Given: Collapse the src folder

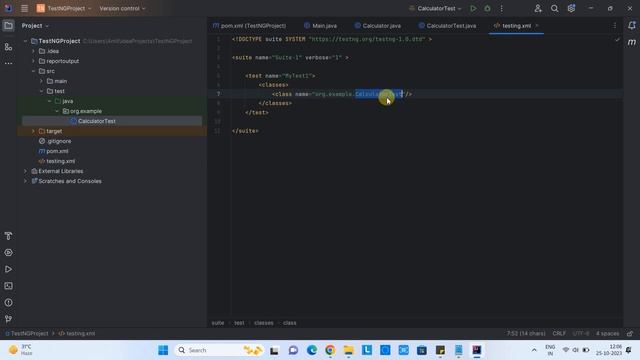Looking at the screenshot, I should [33, 71].
